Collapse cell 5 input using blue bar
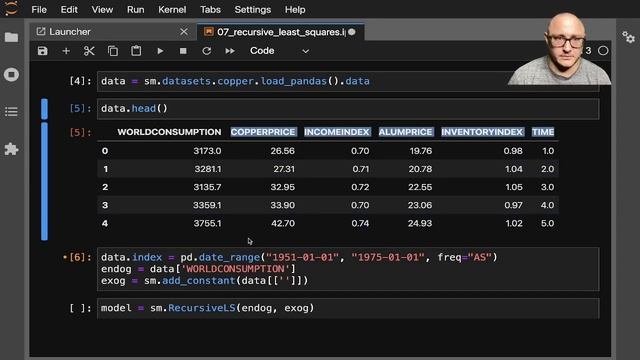Viewport: 640px width, 360px height. tap(44, 109)
